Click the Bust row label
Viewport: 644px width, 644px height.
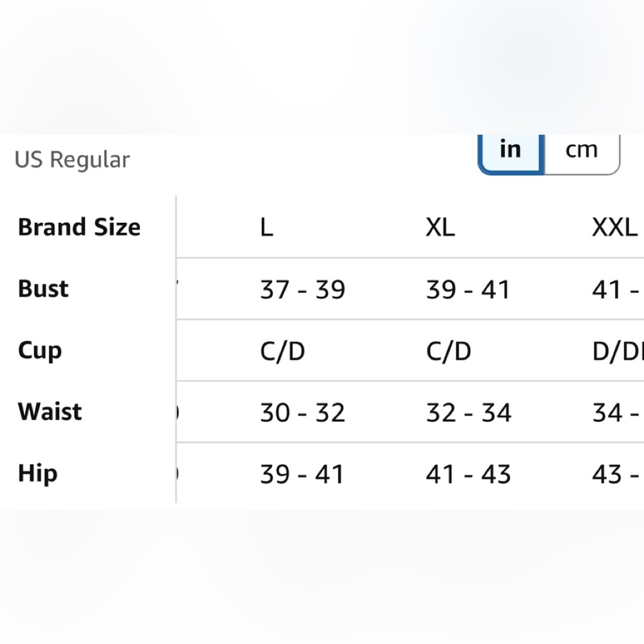click(x=43, y=289)
